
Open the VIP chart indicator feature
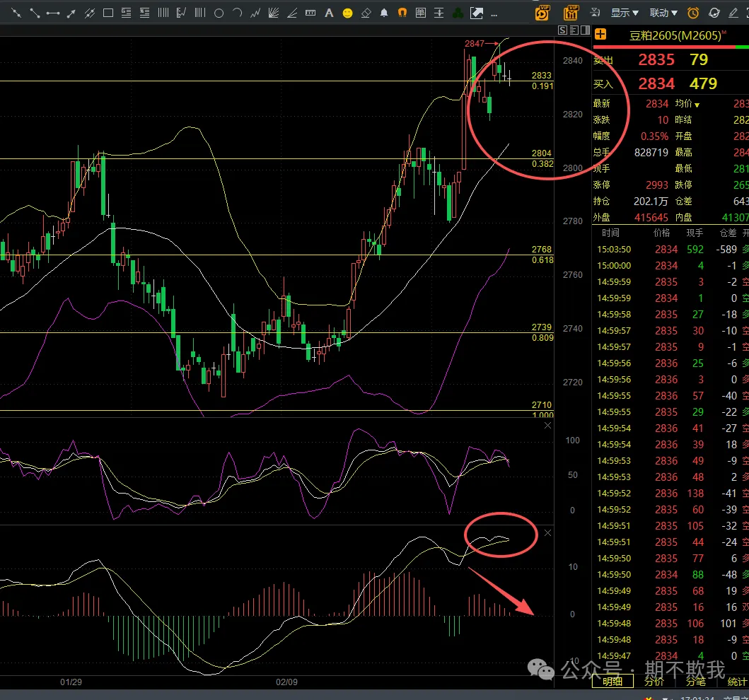click(571, 13)
